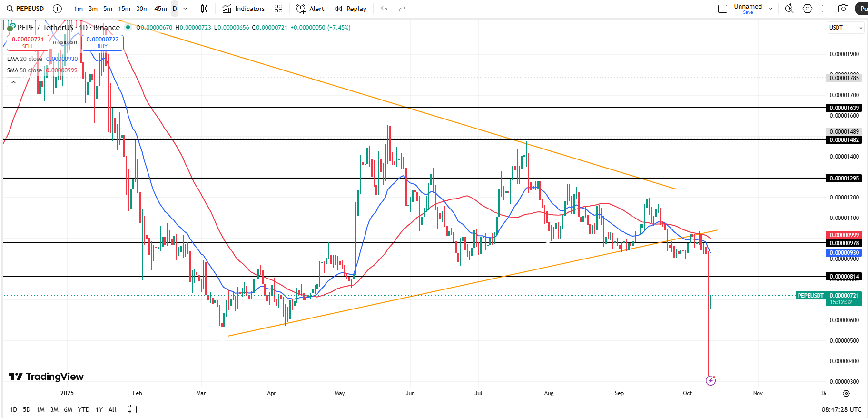Select the 15m timeframe
The width and height of the screenshot is (868, 418).
tap(124, 9)
